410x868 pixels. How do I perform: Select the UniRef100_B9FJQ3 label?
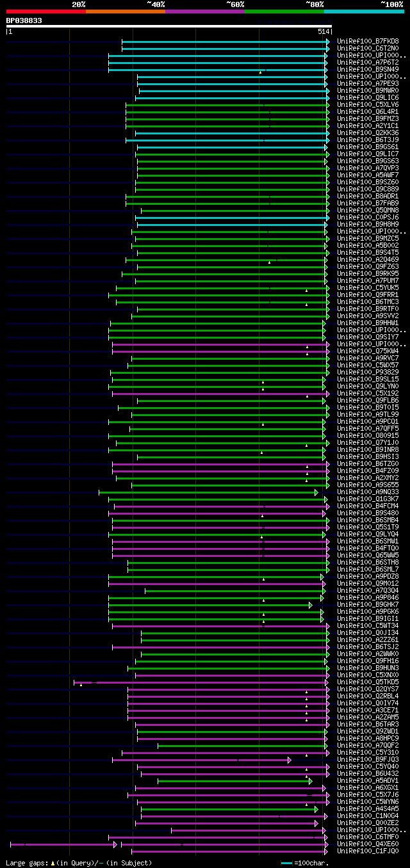[368, 759]
